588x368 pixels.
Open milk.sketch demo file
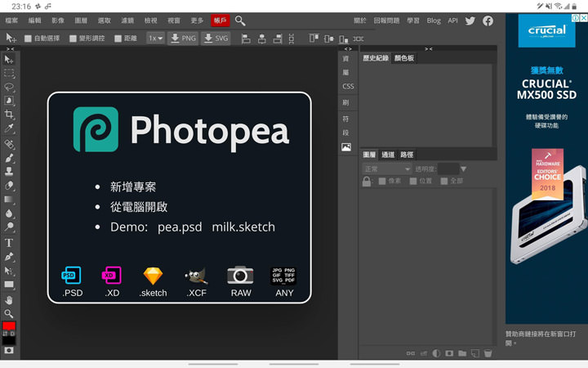(x=243, y=227)
